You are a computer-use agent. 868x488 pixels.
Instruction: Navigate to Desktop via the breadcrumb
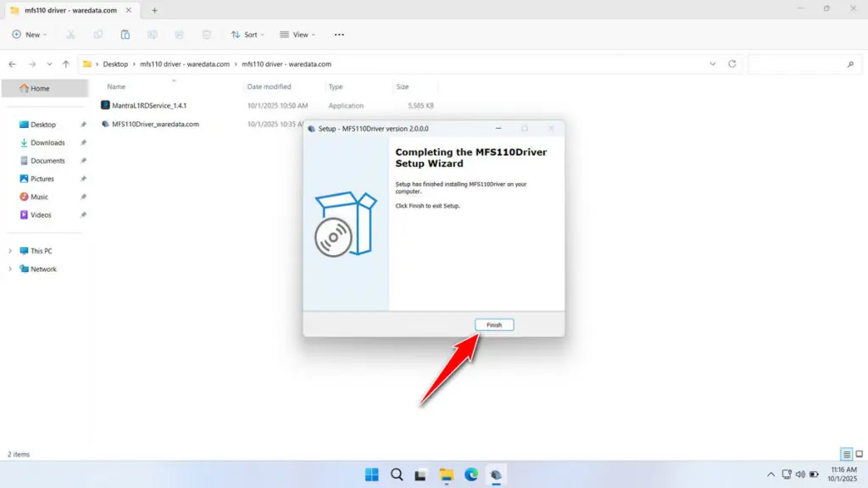114,64
